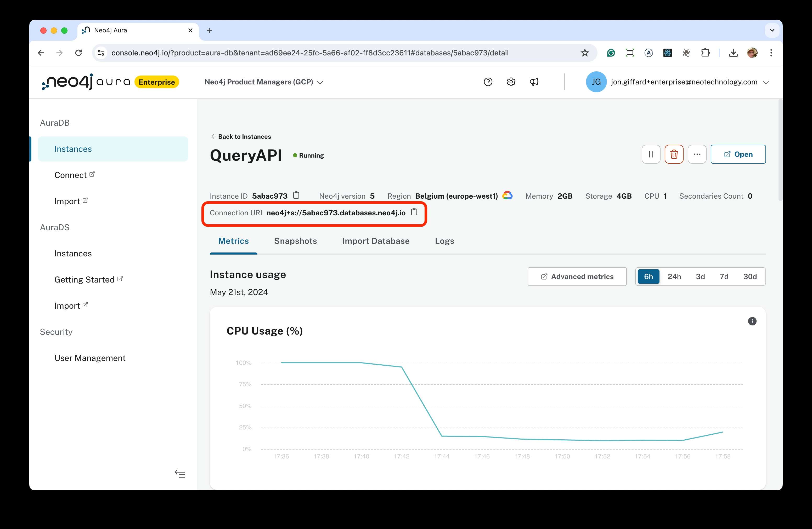Viewport: 812px width, 529px height.
Task: Switch to the Snapshots tab
Action: click(x=295, y=241)
